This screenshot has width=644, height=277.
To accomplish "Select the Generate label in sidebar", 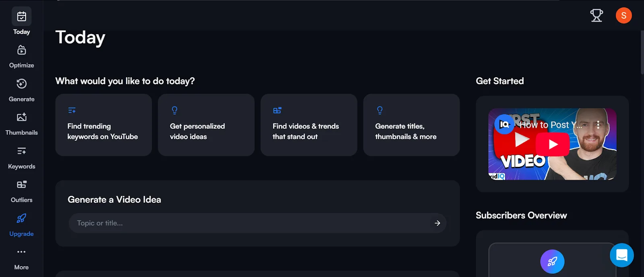I will pyautogui.click(x=22, y=99).
